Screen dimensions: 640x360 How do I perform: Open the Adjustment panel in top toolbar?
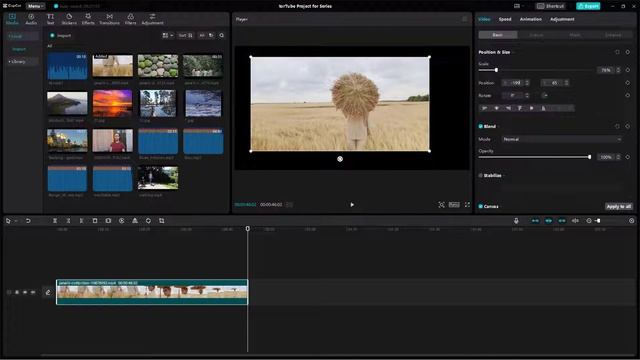[152, 19]
